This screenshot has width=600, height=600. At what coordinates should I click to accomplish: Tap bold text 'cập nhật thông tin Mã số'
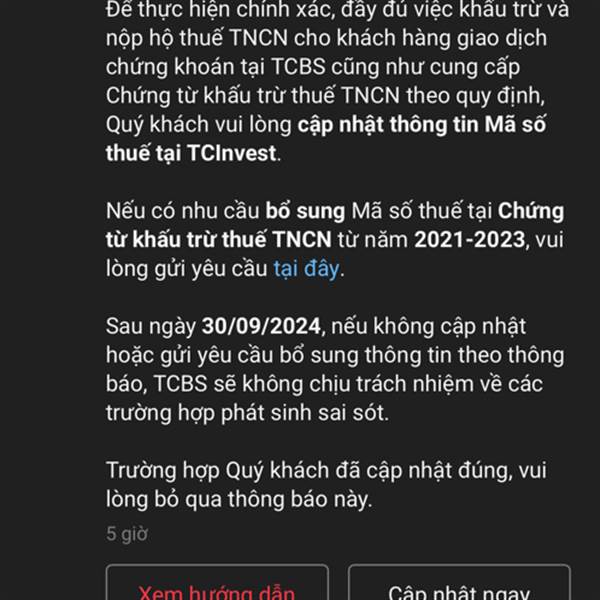pos(422,126)
